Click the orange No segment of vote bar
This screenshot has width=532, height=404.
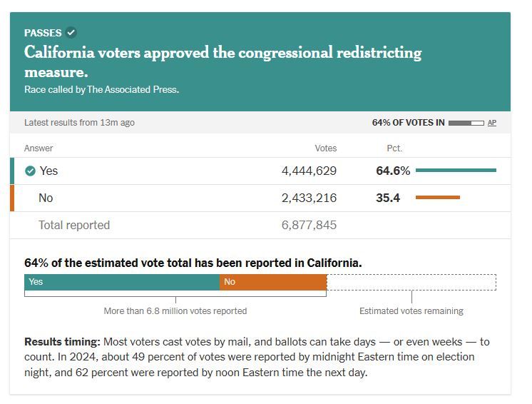click(273, 282)
